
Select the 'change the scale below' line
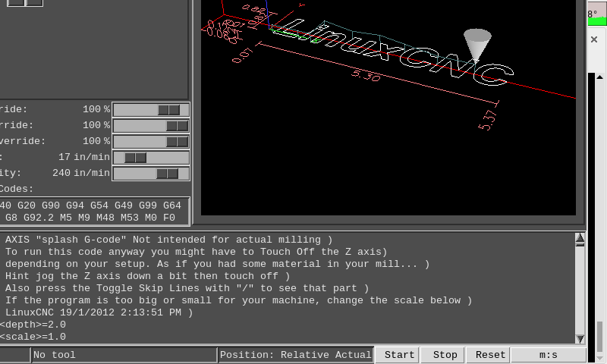[238, 300]
